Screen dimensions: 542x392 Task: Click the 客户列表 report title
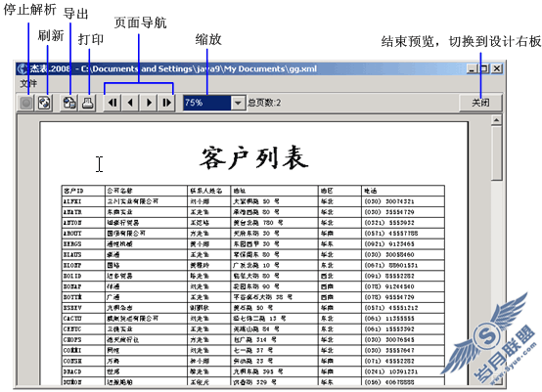click(x=254, y=157)
